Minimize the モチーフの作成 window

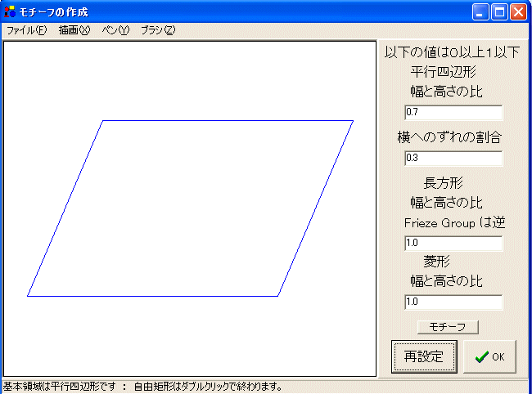pos(480,12)
